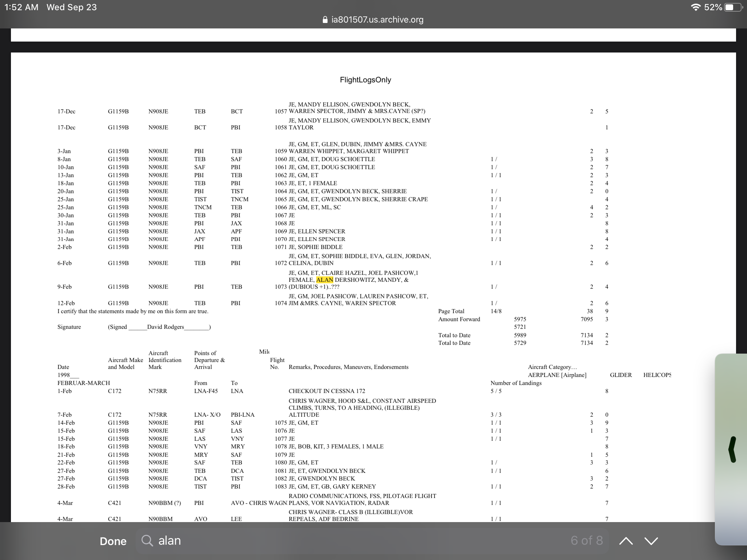Select text '1062 JE, GM, ET'

tap(297, 175)
